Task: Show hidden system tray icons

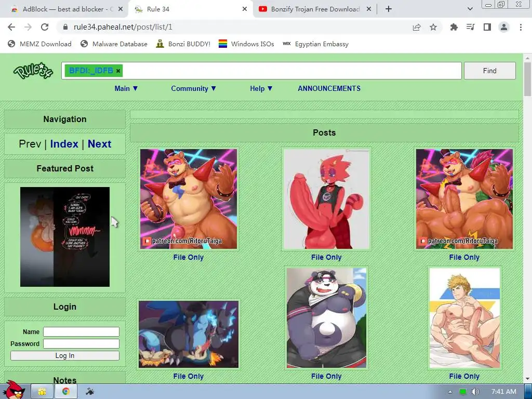Action: [450, 392]
